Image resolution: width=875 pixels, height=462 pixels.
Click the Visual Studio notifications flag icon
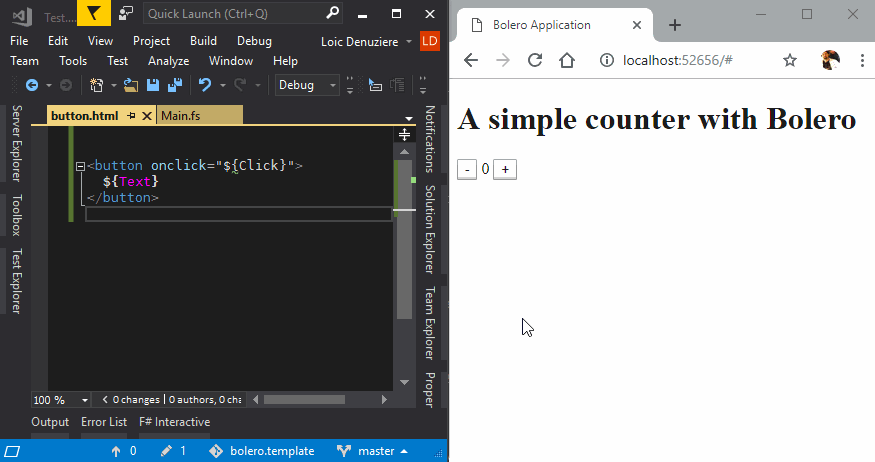coord(94,13)
